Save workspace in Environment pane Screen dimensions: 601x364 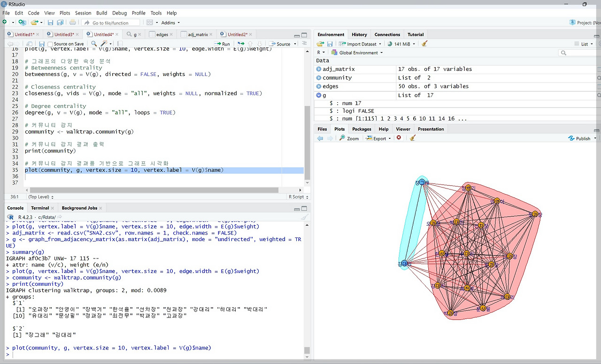(330, 44)
